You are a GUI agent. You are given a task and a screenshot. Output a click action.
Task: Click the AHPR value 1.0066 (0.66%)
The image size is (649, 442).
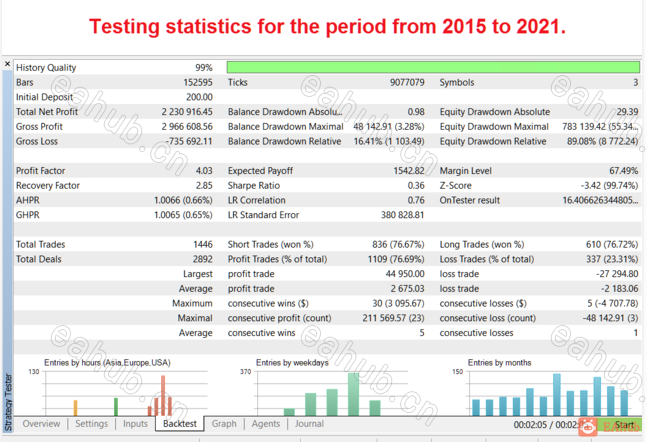183,200
